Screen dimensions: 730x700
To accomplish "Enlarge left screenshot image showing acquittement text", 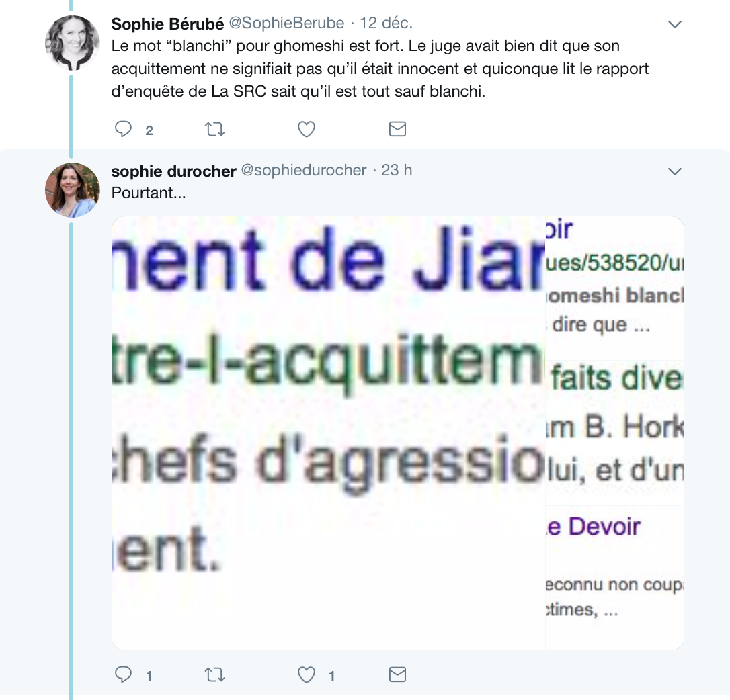I will (x=328, y=433).
